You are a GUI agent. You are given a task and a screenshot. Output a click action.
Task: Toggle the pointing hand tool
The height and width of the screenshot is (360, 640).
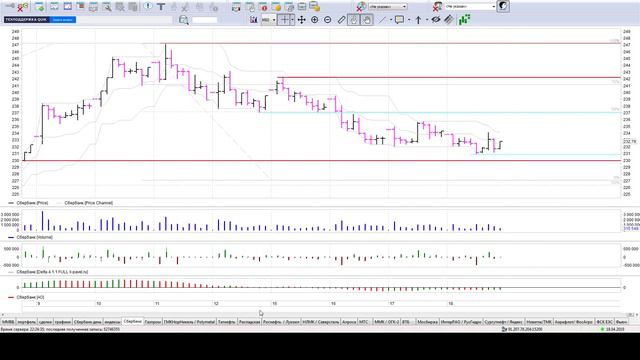(x=353, y=20)
